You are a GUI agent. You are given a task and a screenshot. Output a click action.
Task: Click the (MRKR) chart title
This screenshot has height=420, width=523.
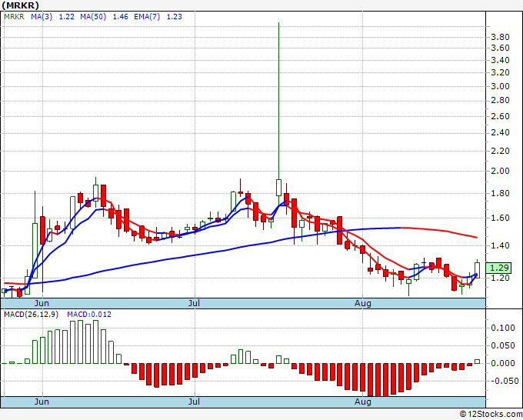pyautogui.click(x=20, y=5)
